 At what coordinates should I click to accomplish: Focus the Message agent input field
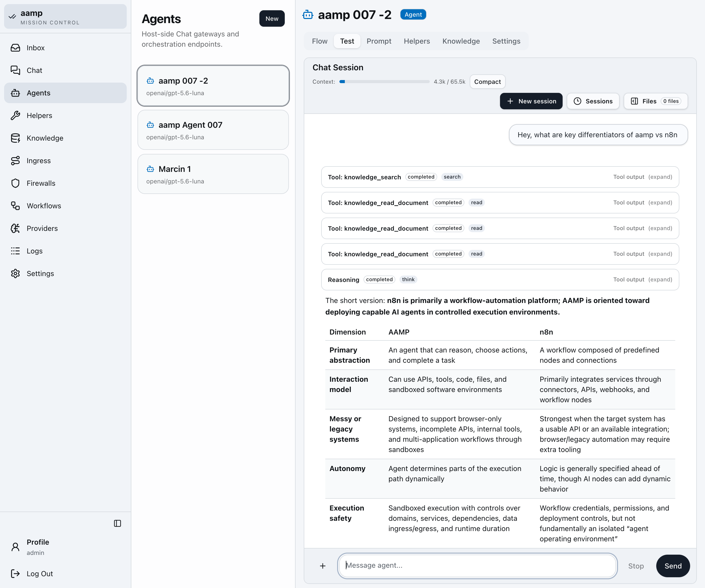tap(477, 566)
